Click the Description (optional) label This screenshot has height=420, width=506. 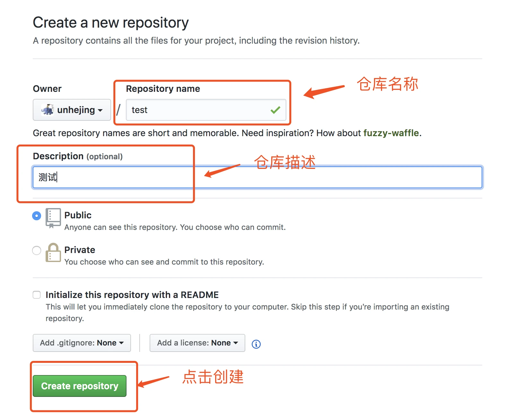78,156
